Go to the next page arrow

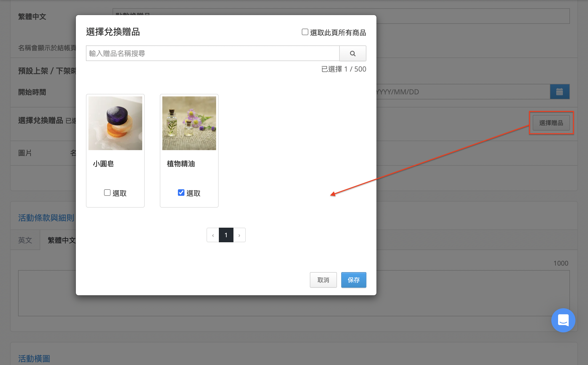[x=239, y=235]
